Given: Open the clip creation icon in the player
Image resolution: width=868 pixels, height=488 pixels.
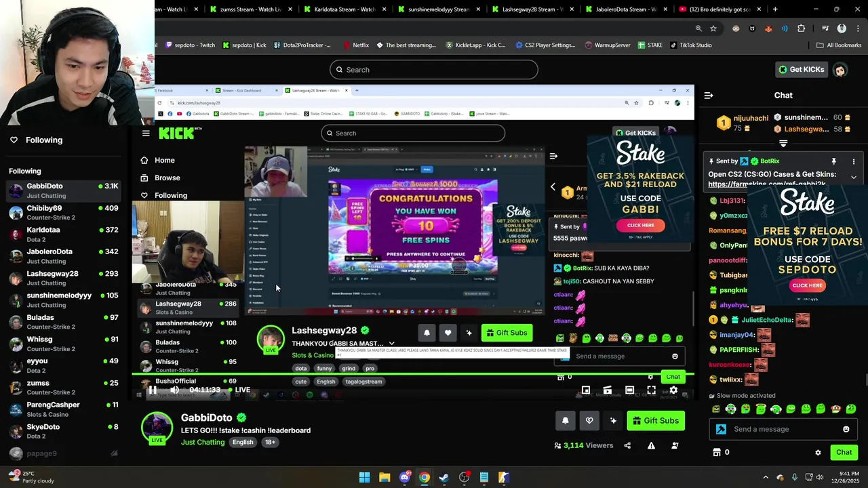Looking at the screenshot, I should (x=608, y=390).
